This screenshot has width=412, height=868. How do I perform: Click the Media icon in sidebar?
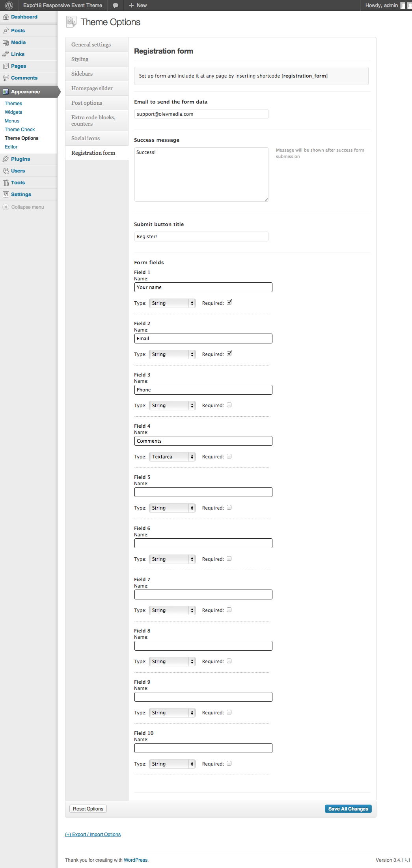pos(6,43)
